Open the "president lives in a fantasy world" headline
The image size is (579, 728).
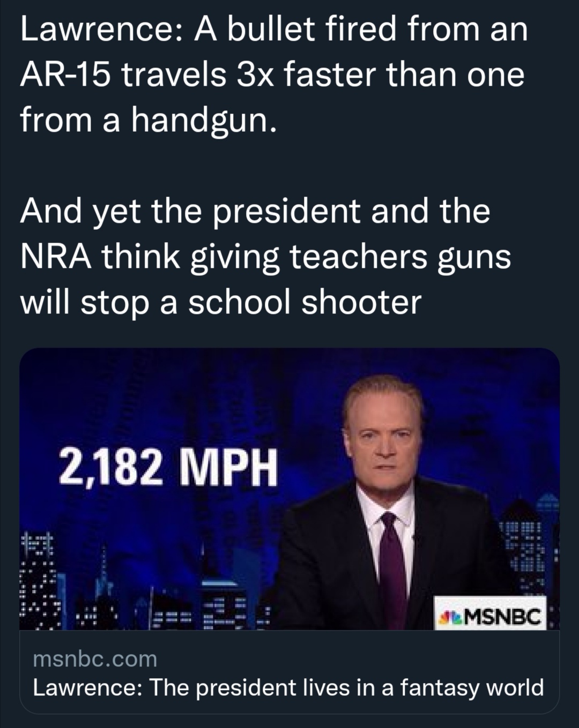[x=288, y=688]
